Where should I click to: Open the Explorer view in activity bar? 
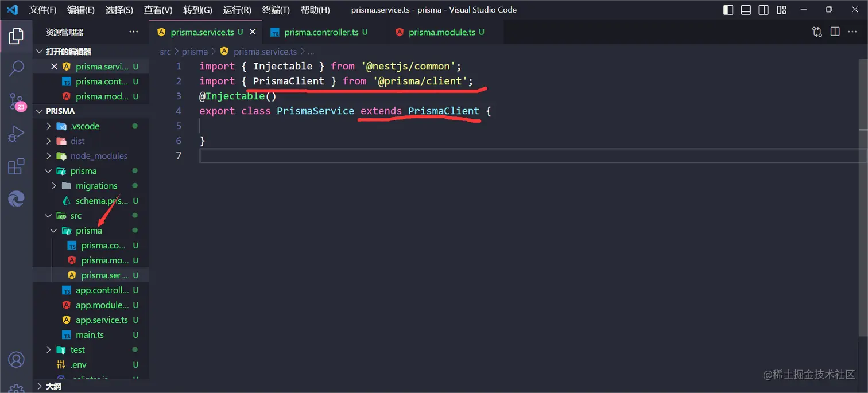click(16, 36)
